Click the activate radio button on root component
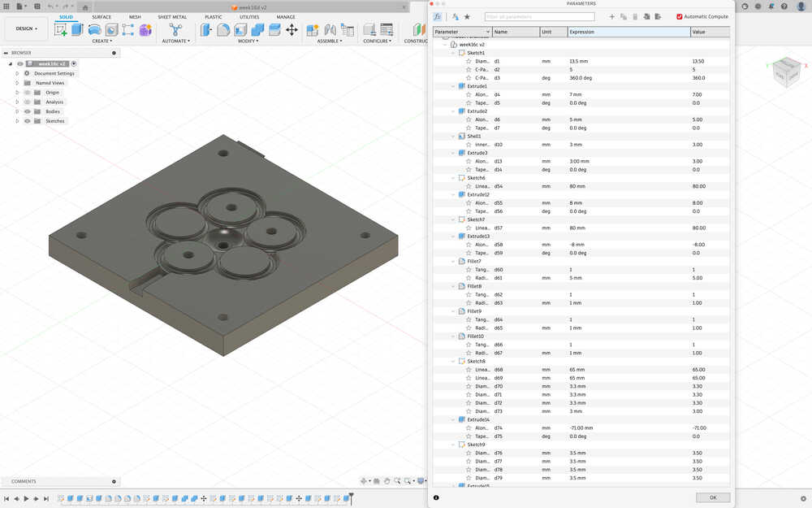This screenshot has height=508, width=812. 74,63
